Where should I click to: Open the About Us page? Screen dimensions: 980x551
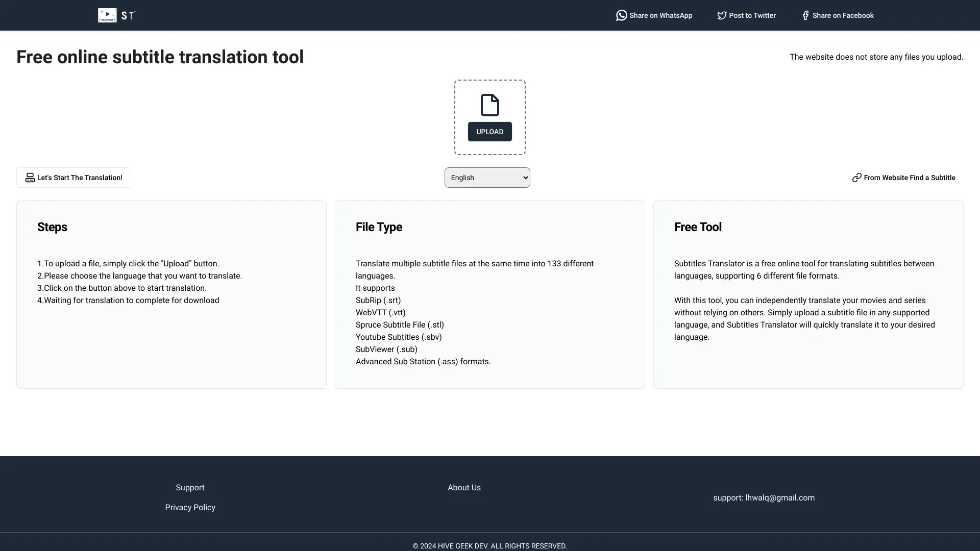pyautogui.click(x=463, y=487)
